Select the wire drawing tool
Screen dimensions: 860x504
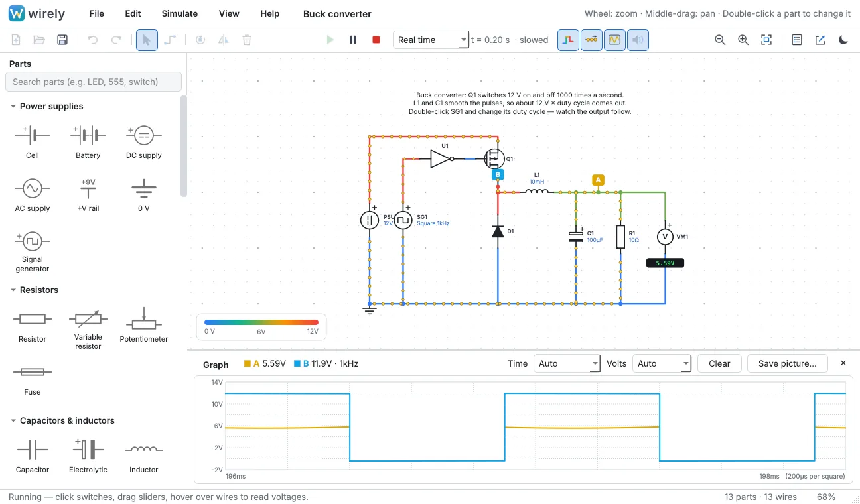pos(170,40)
